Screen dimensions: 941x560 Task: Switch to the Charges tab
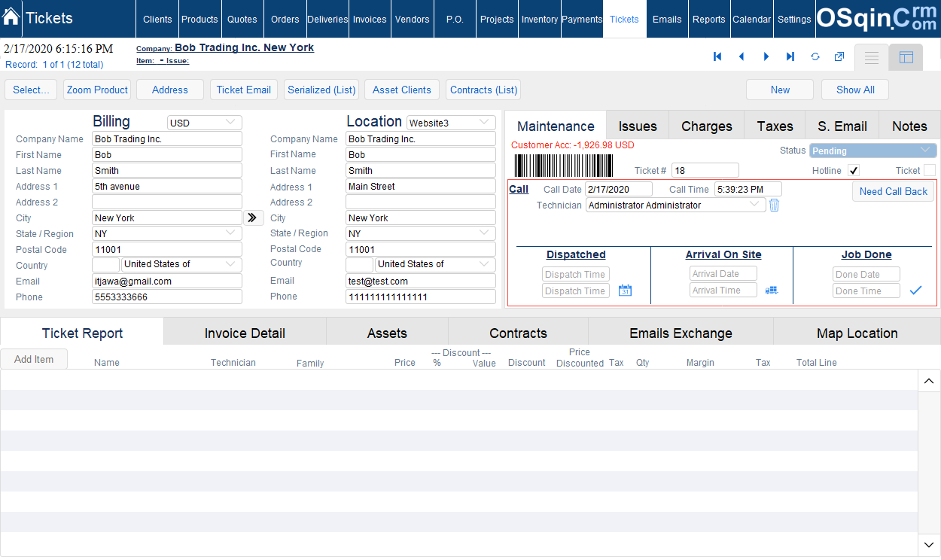point(707,126)
